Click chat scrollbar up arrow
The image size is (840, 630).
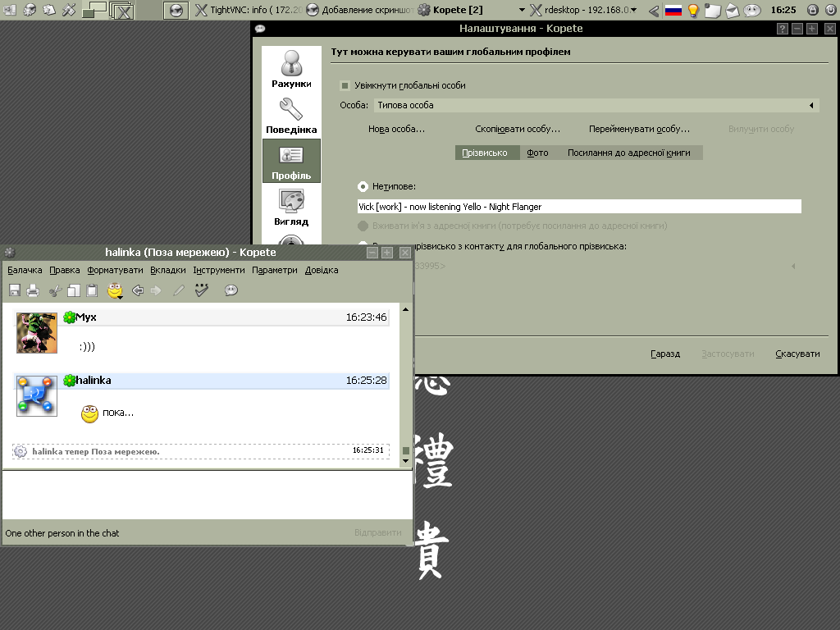[x=405, y=309]
